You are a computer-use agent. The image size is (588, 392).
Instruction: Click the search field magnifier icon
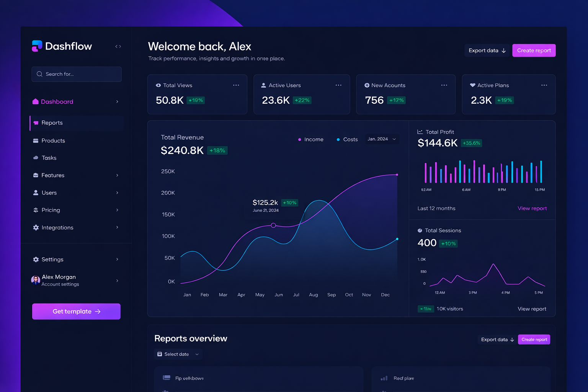click(39, 74)
